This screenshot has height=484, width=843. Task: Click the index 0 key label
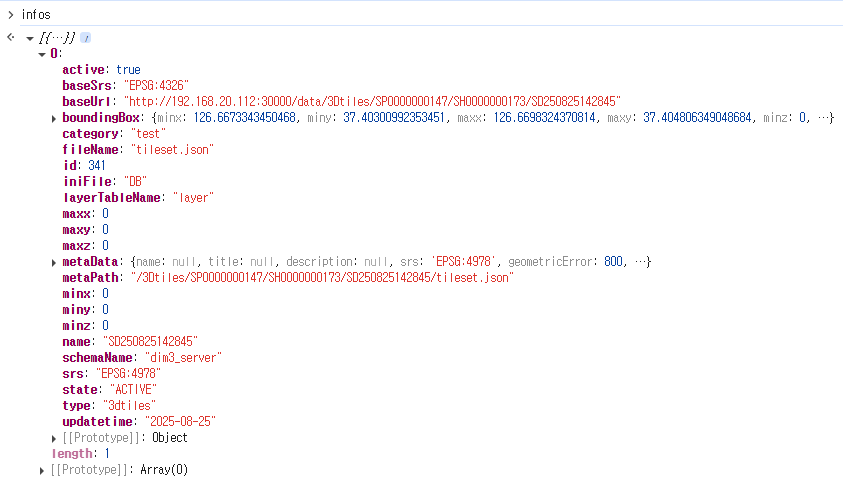(54, 53)
